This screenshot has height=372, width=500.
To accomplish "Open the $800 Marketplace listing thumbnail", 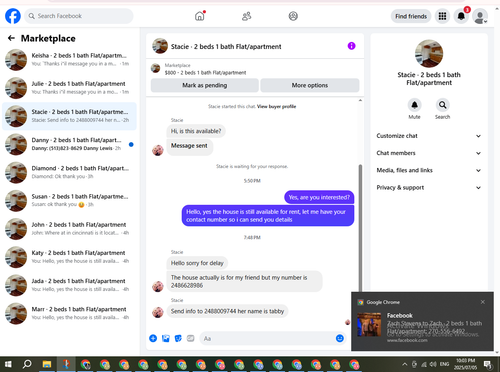I will pyautogui.click(x=155, y=68).
